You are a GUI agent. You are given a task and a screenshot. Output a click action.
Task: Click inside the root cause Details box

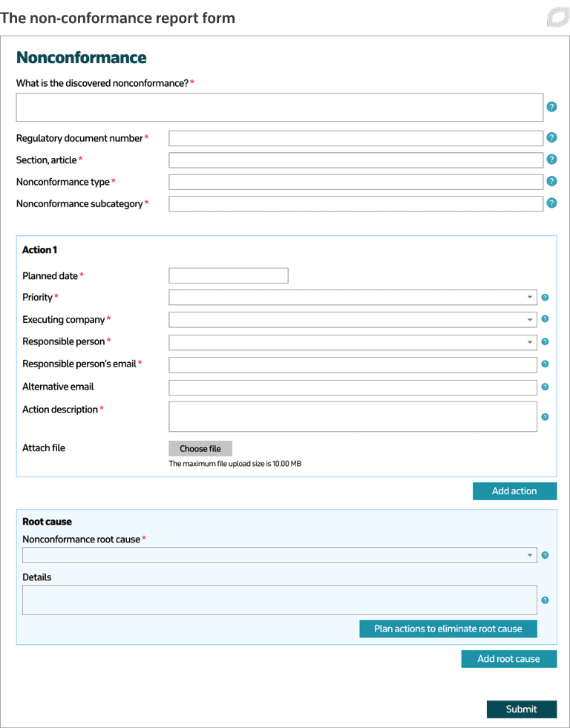coord(279,599)
